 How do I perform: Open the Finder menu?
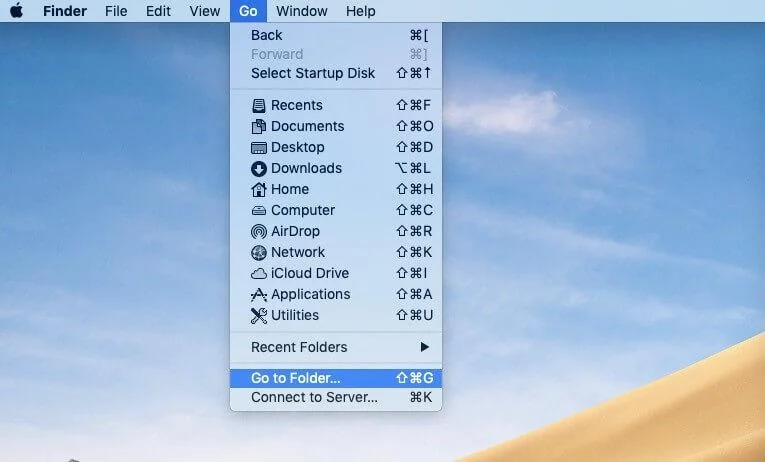click(65, 11)
